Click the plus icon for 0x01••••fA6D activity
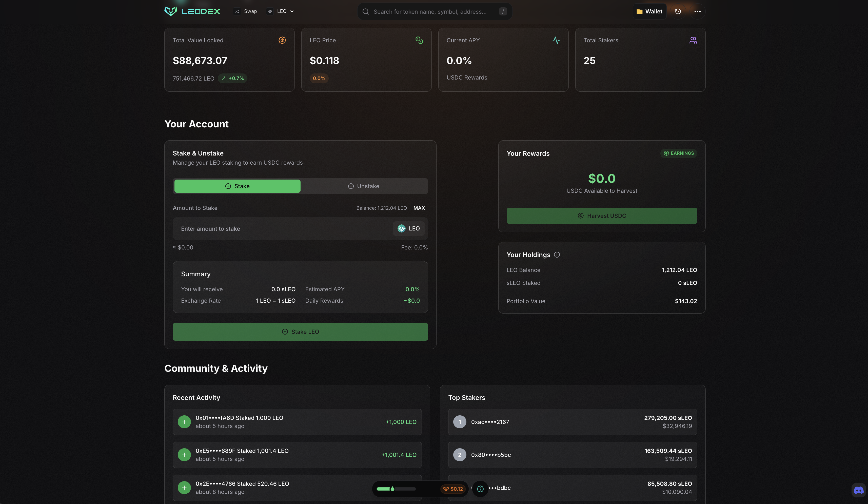The width and height of the screenshot is (868, 504). (184, 422)
